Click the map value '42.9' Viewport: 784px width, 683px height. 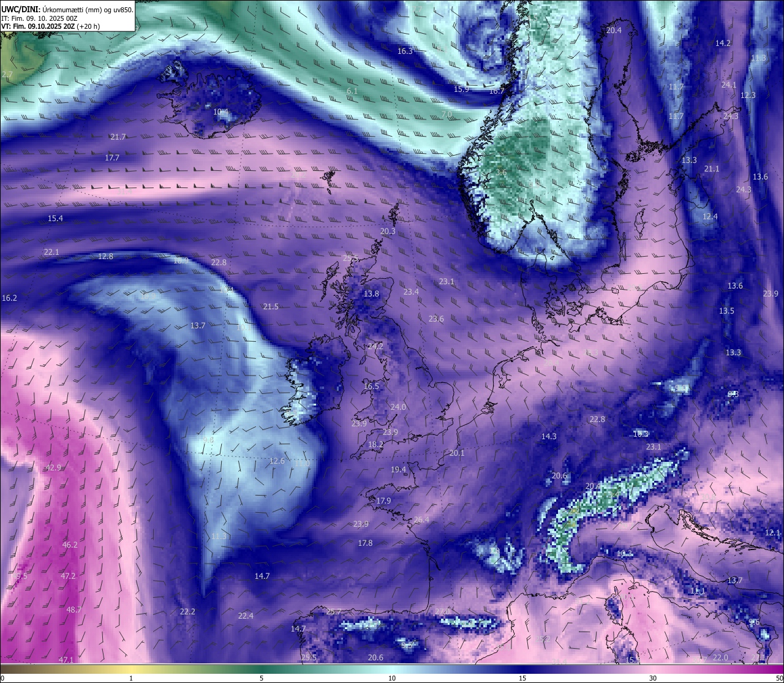(x=53, y=467)
